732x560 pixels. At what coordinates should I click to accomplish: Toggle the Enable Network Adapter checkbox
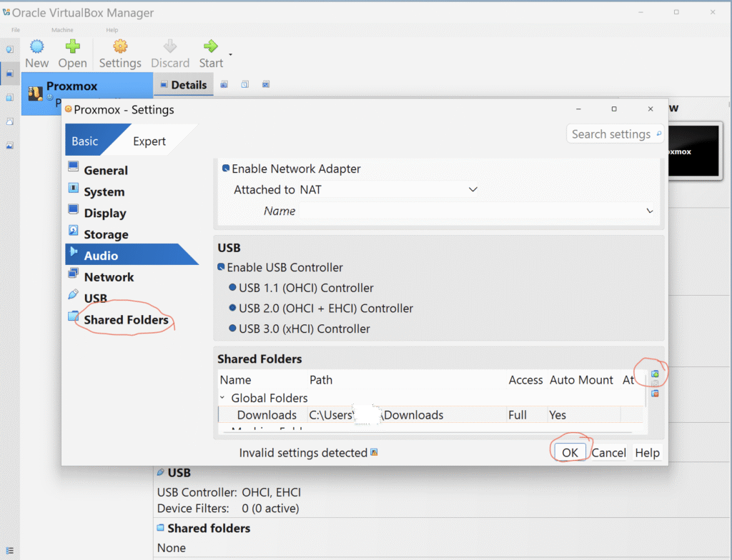pyautogui.click(x=227, y=169)
